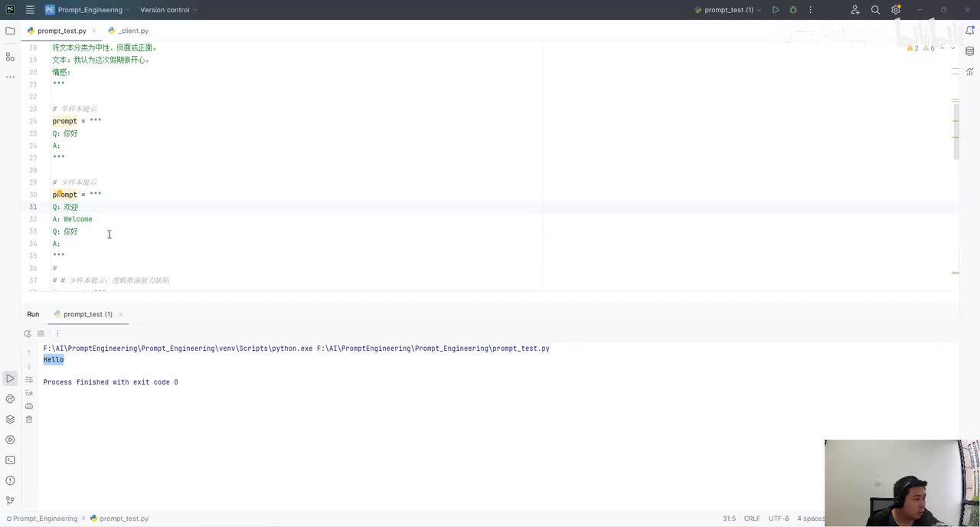
Task: Click Prompt_Engineering breadcrumb in status bar
Action: (x=41, y=519)
